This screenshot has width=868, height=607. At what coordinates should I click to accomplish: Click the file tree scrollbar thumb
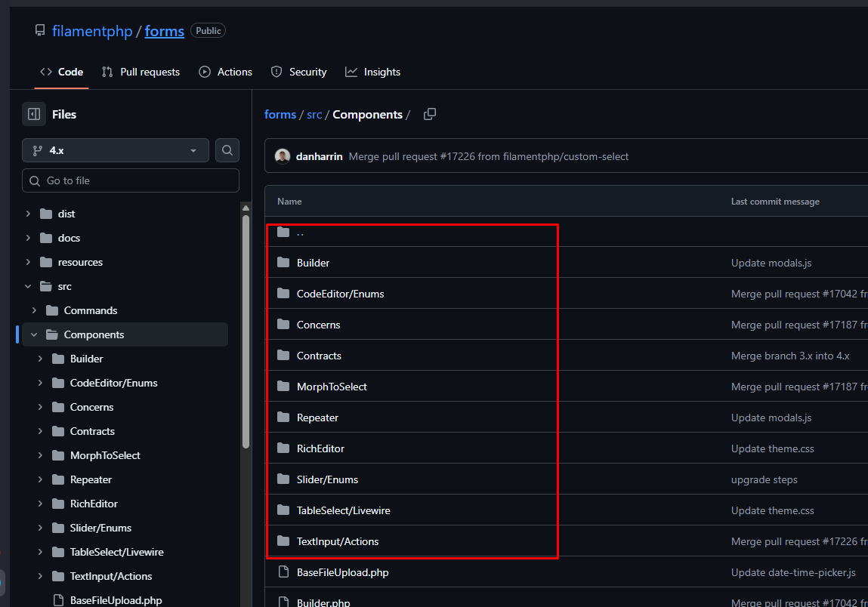point(246,331)
